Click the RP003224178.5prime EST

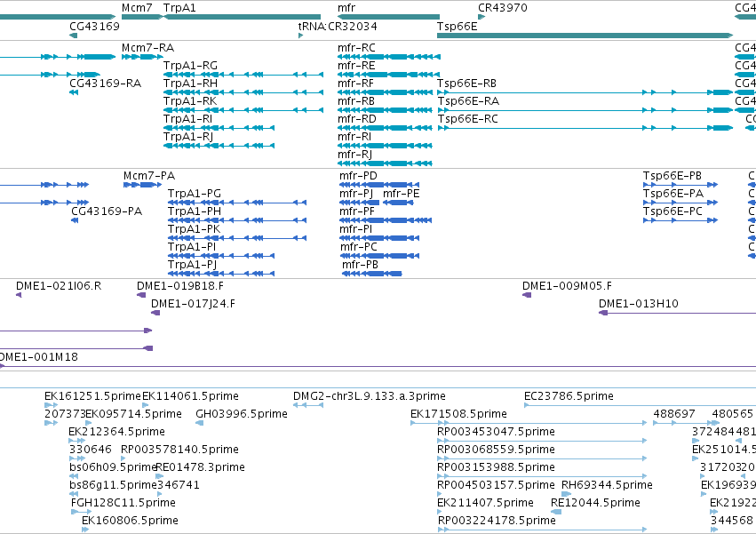pyautogui.click(x=543, y=530)
